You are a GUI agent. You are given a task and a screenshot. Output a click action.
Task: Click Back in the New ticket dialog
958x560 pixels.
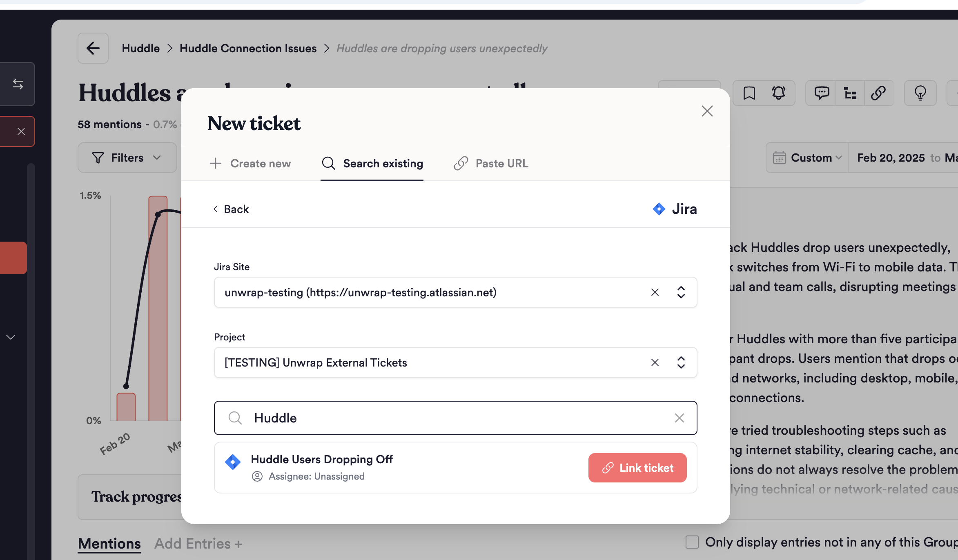pyautogui.click(x=231, y=209)
